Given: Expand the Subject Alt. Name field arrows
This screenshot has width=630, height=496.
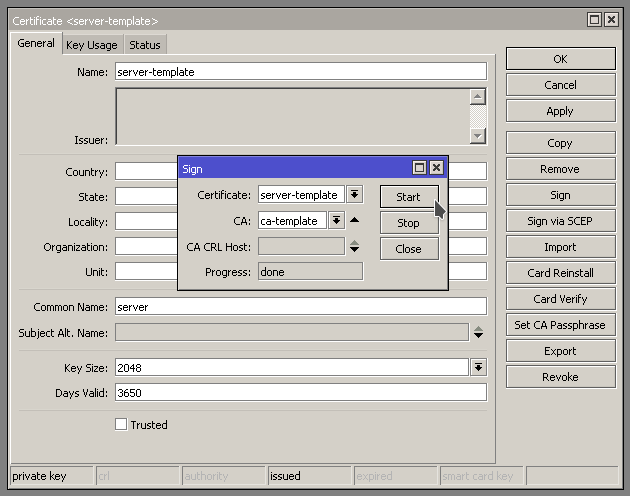Looking at the screenshot, I should tap(478, 332).
